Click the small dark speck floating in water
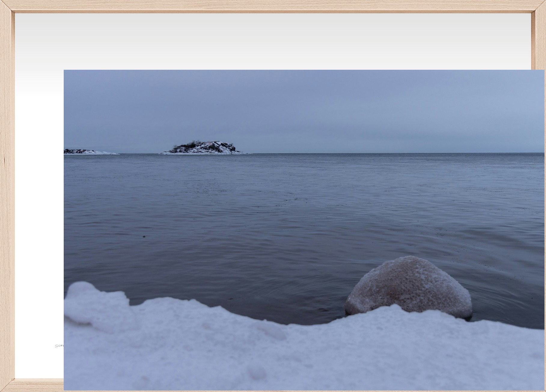Viewport: 546px width, 392px height. click(x=144, y=236)
